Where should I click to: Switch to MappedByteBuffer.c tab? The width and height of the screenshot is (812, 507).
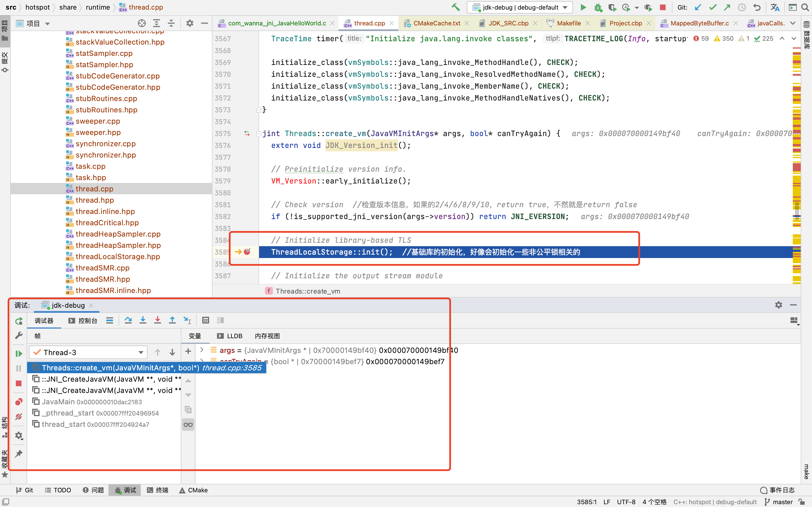point(699,23)
